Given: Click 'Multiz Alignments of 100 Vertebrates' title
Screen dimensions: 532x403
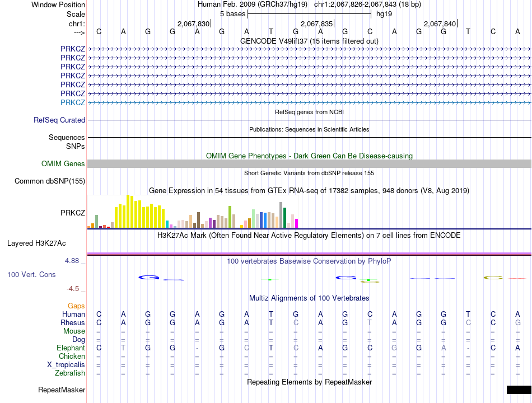Looking at the screenshot, I should pos(309,298).
